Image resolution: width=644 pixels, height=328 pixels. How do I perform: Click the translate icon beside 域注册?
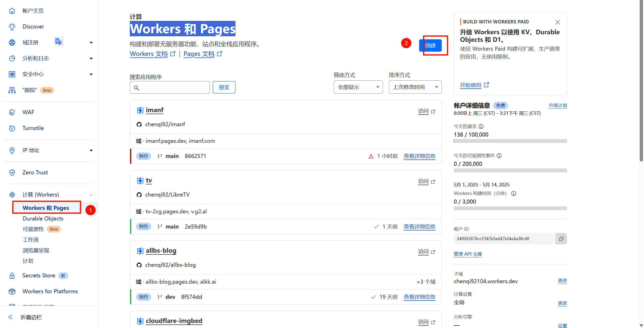[x=59, y=42]
